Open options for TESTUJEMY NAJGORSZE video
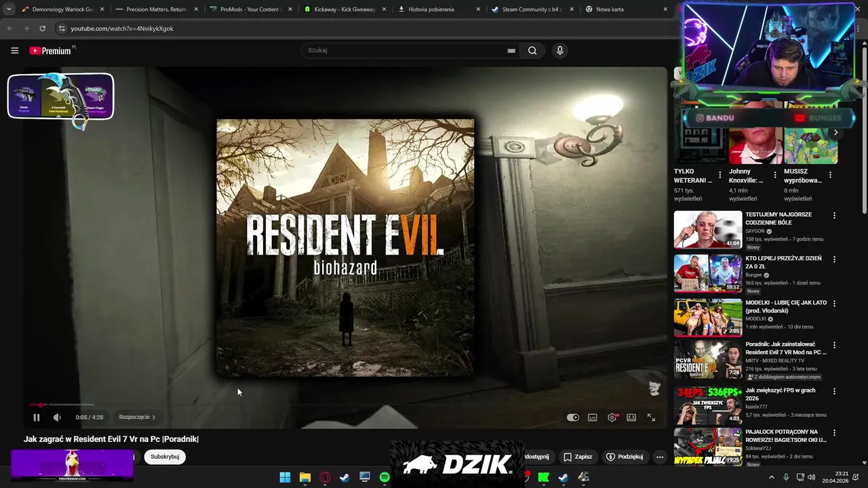Image resolution: width=868 pixels, height=488 pixels. [834, 216]
